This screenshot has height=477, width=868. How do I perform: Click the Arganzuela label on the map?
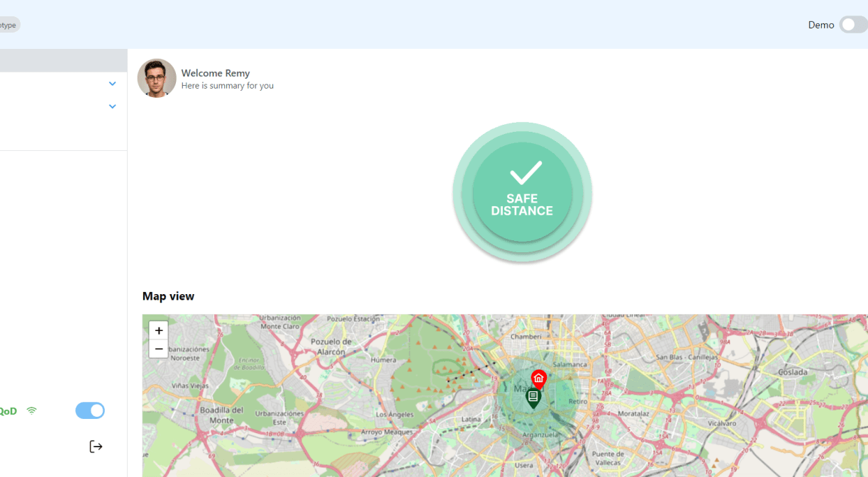pos(540,433)
